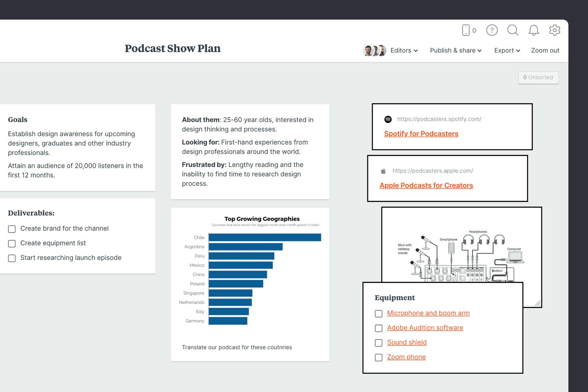Open the Publish & share menu

456,51
